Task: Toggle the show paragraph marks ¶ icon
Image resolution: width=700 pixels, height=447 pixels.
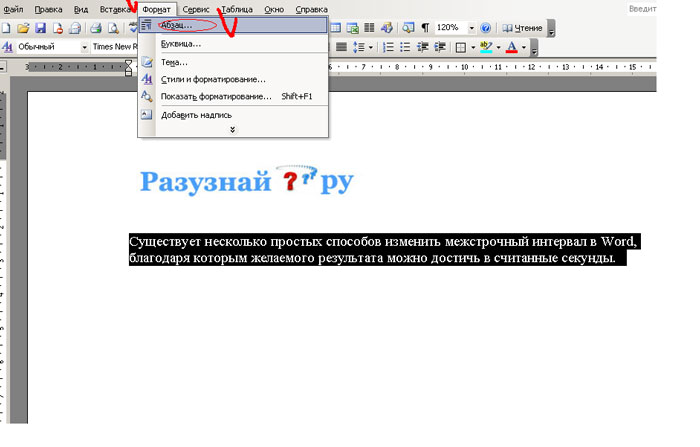Action: (x=425, y=28)
